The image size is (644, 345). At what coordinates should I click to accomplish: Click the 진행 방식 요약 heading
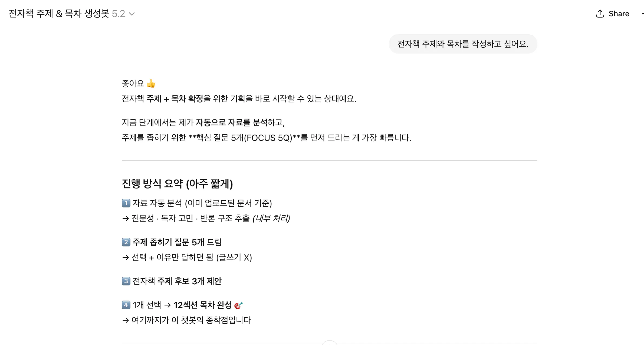pos(177,184)
